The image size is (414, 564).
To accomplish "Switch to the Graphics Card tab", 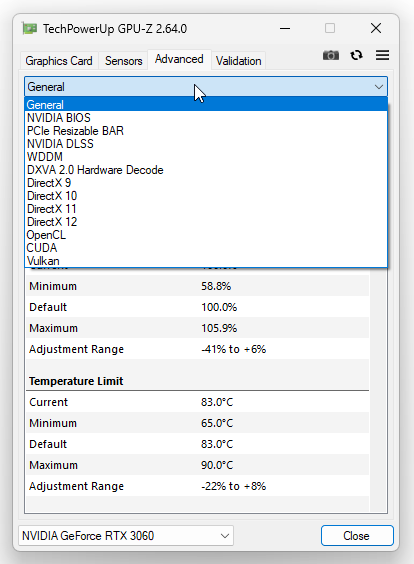I will [x=59, y=61].
